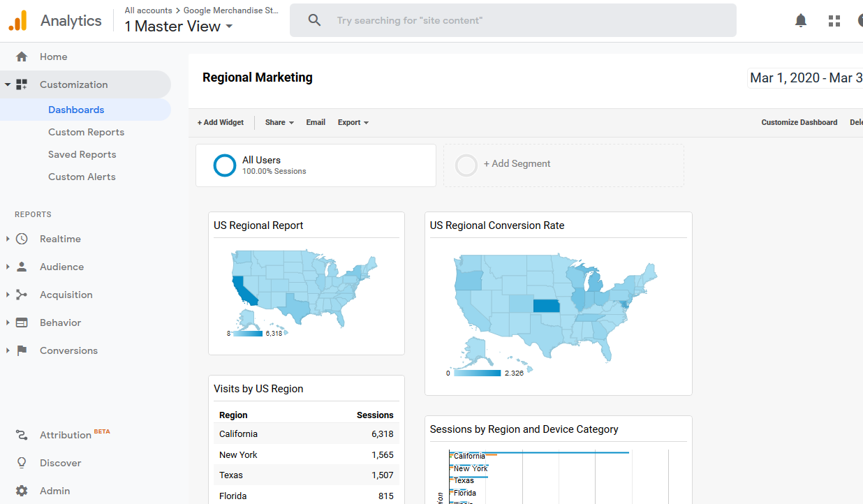863x504 pixels.
Task: Click the Behavior panel icon
Action: tap(22, 323)
